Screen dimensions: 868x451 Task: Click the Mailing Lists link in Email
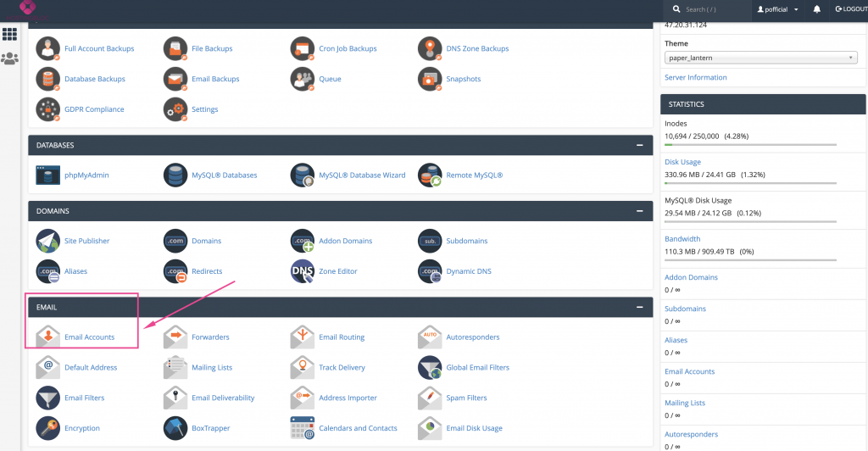click(x=212, y=367)
